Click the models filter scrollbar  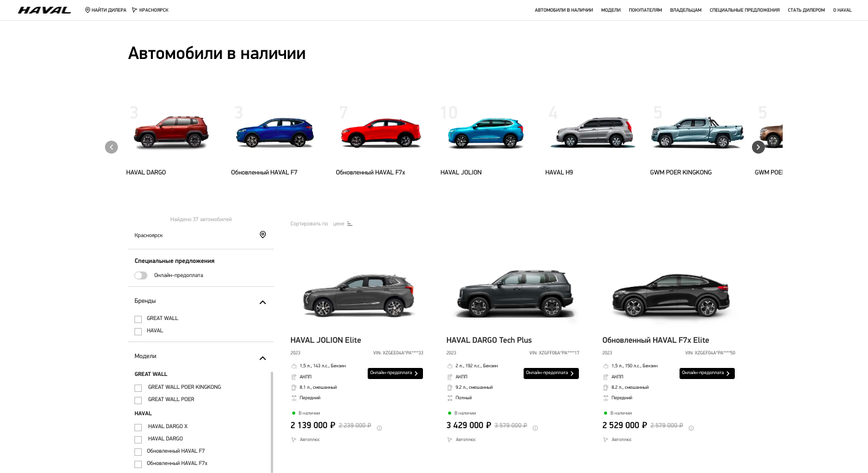pyautogui.click(x=272, y=422)
